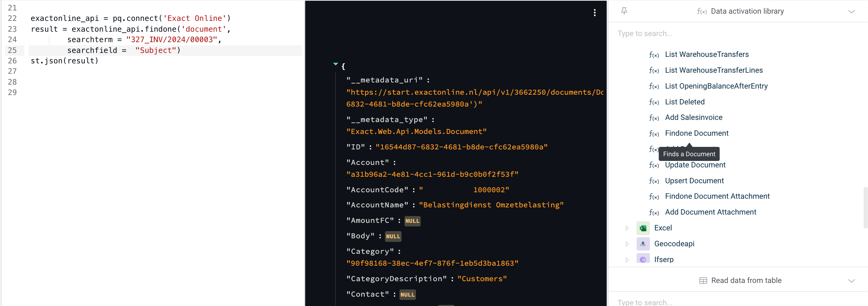Select the List WarehouseTransfers function

707,54
